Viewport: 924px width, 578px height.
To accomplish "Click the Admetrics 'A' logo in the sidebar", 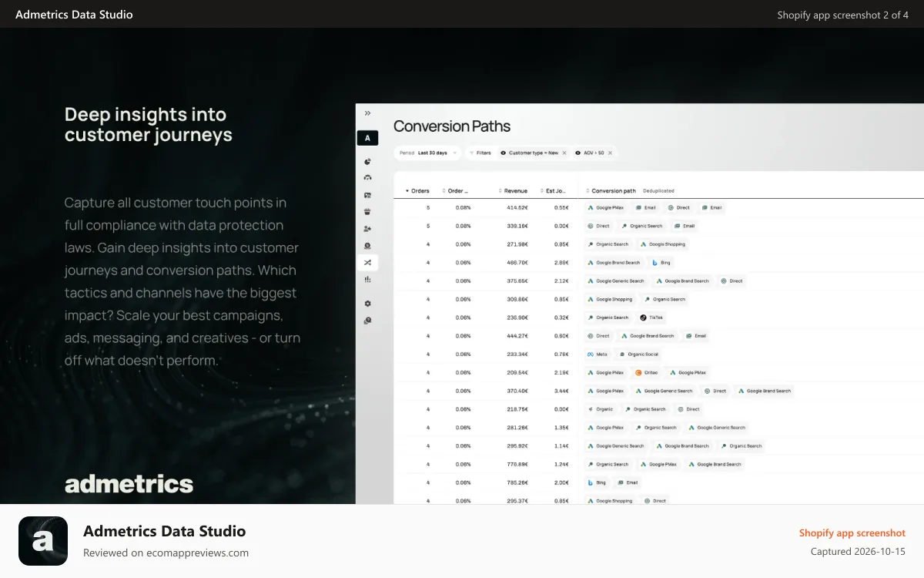I will 367,138.
